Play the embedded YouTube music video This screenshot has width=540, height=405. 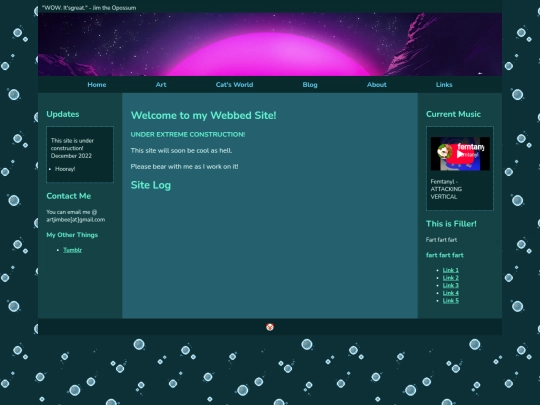pos(460,154)
